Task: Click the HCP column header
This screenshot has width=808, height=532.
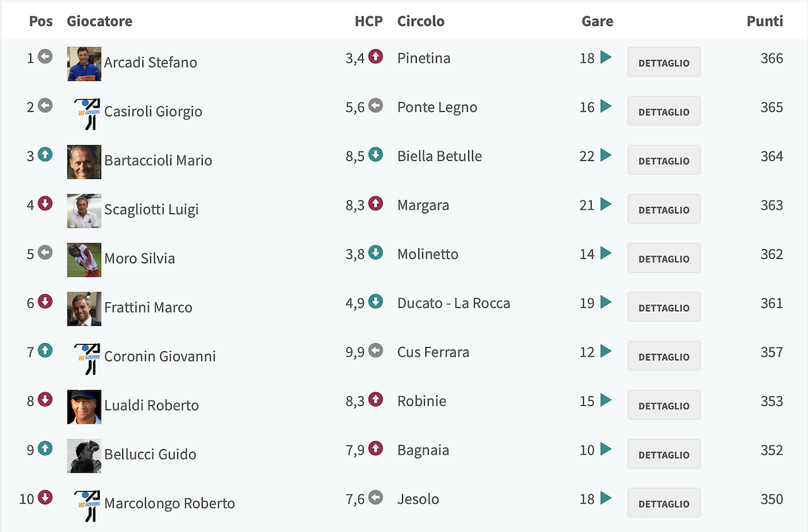Action: pos(369,21)
